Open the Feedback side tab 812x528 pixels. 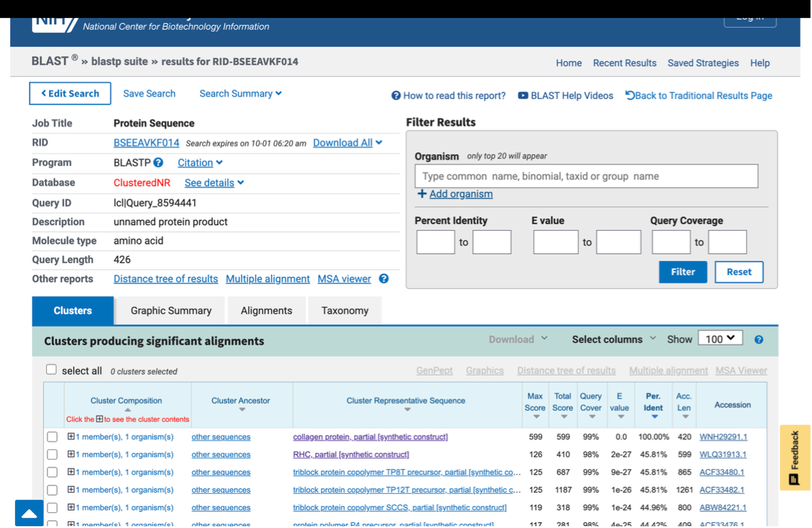pyautogui.click(x=795, y=458)
